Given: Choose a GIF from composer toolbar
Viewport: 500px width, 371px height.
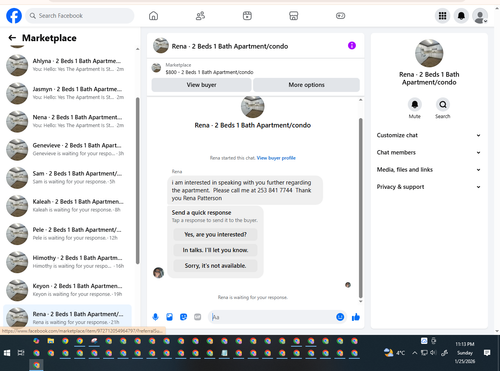Looking at the screenshot, I should [198, 317].
